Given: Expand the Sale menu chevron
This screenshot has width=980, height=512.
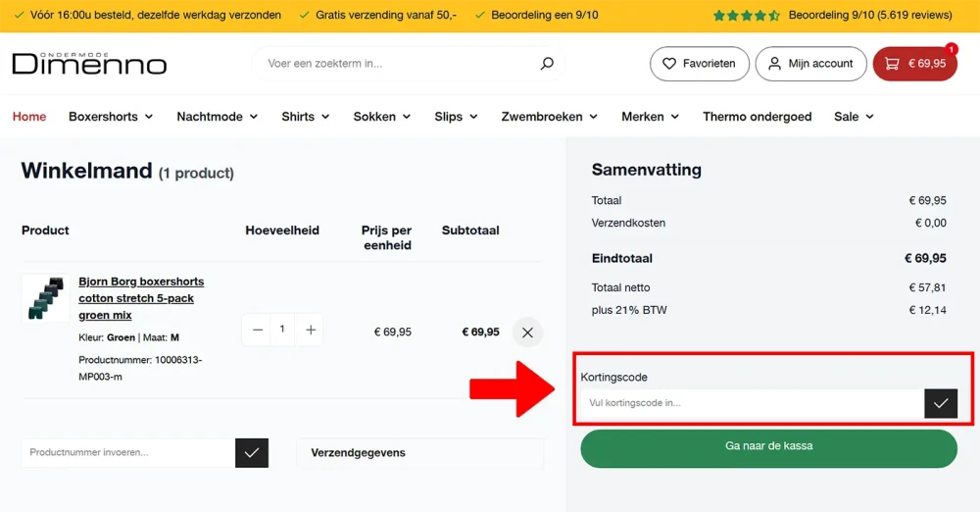Looking at the screenshot, I should [870, 117].
